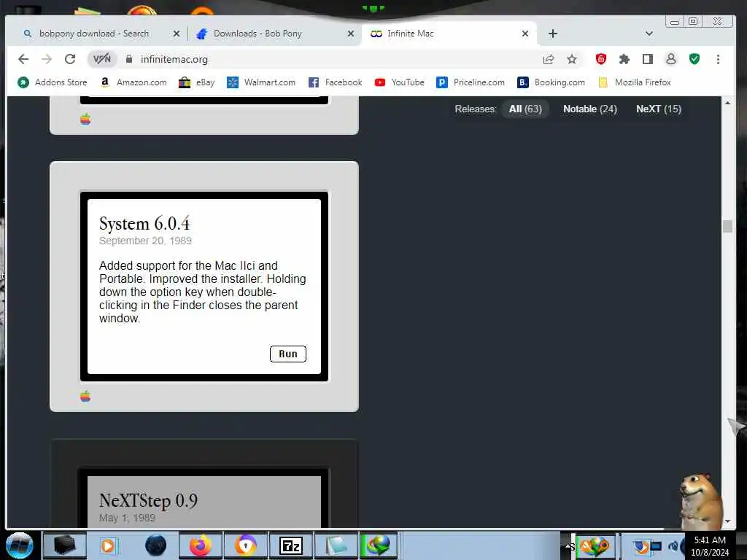Image resolution: width=747 pixels, height=560 pixels.
Task: Switch to bobpony download Search tab
Action: pos(94,34)
